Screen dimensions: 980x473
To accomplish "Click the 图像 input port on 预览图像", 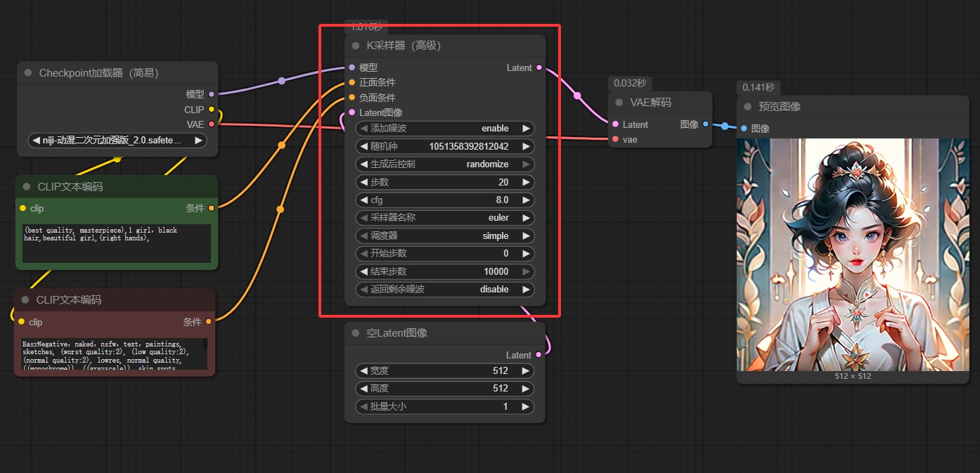I will [744, 129].
